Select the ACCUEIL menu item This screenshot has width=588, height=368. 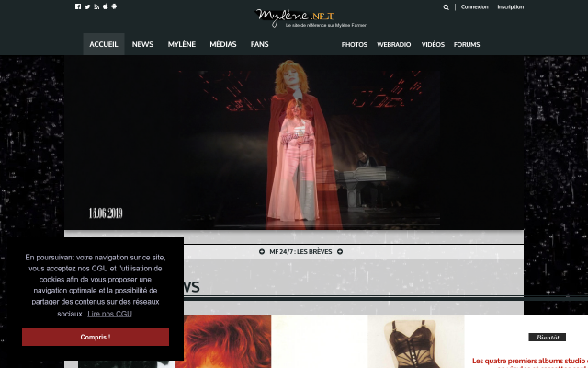point(104,44)
